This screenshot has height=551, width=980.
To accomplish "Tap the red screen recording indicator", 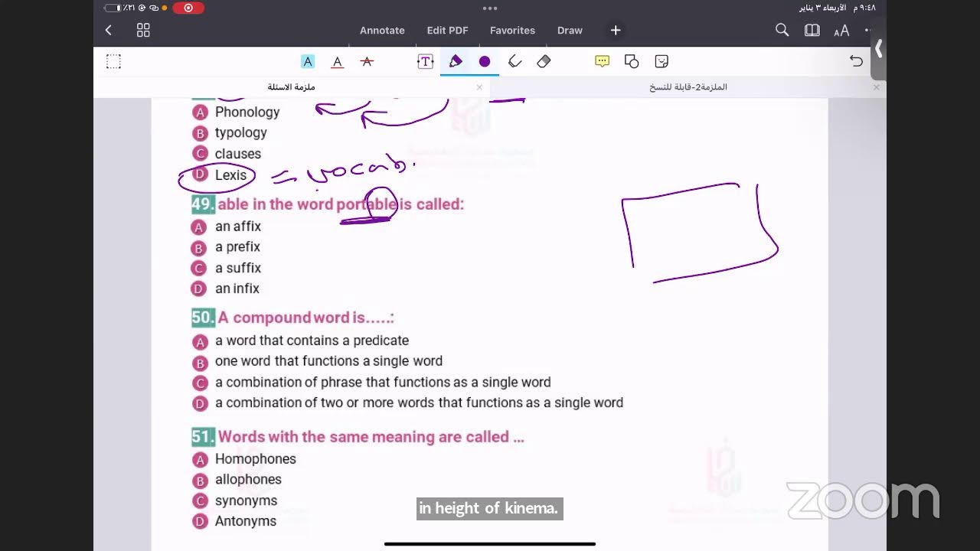I will click(x=188, y=8).
